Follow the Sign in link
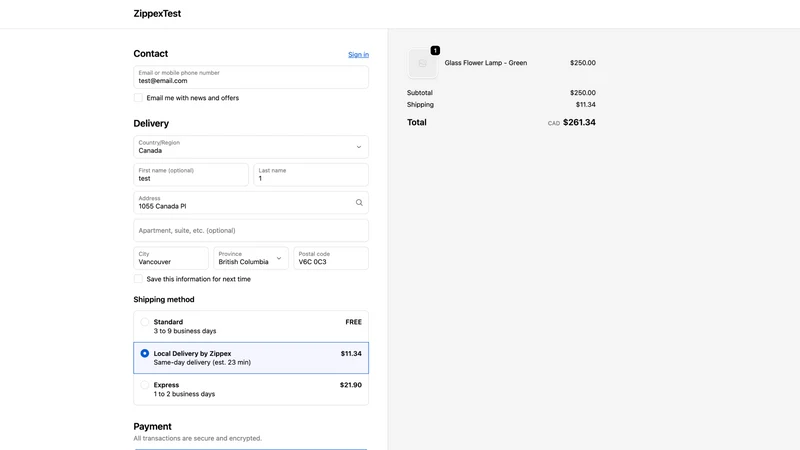 [x=358, y=55]
